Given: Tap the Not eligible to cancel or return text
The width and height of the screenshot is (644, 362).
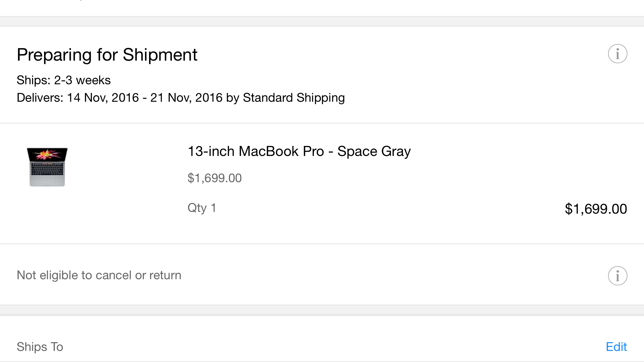Looking at the screenshot, I should [99, 275].
